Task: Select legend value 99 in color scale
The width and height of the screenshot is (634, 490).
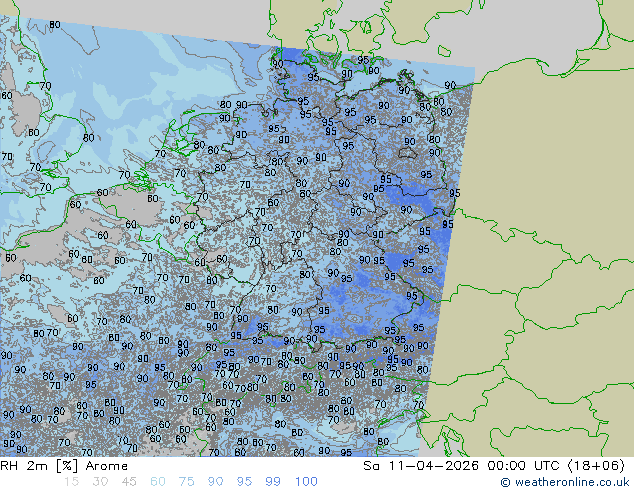Action: coord(273,482)
